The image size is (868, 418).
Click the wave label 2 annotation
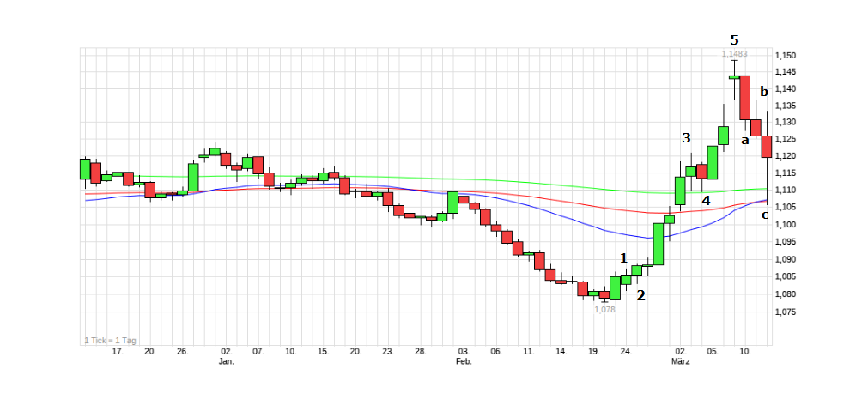[x=640, y=294]
